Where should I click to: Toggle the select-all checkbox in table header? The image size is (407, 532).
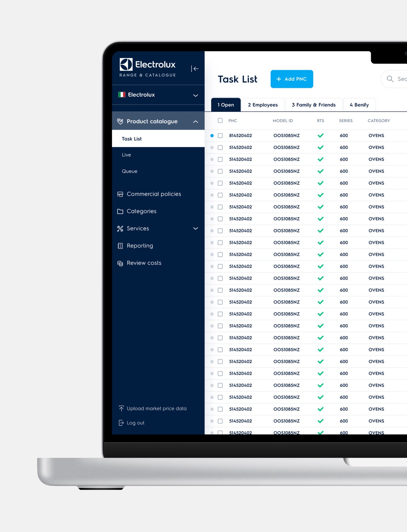coord(220,120)
